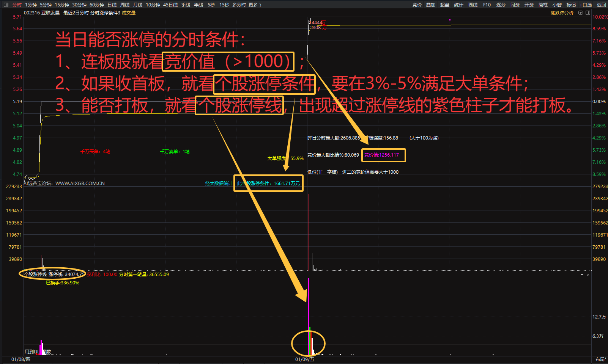The image size is (608, 364).
Task: Open the 布局 layout menu
Action: [600, 359]
